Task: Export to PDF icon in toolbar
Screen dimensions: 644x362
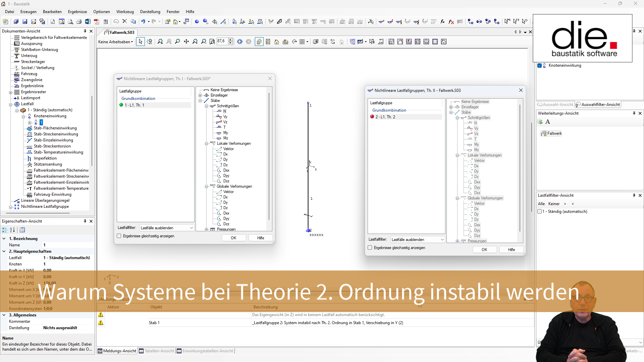Action: tap(97, 21)
